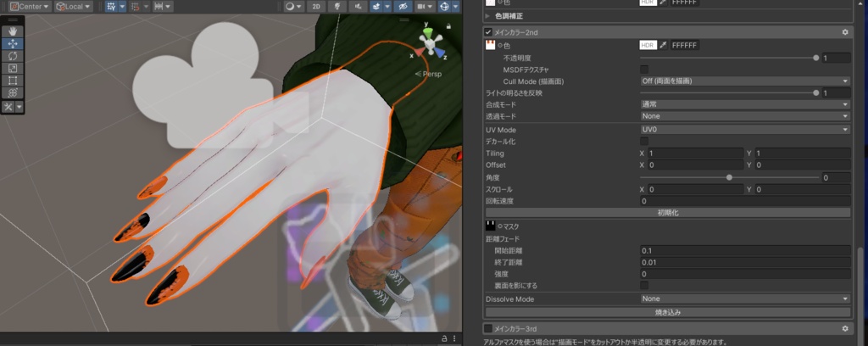The width and height of the screenshot is (868, 346).
Task: Open the UV Mode dropdown
Action: pos(745,130)
